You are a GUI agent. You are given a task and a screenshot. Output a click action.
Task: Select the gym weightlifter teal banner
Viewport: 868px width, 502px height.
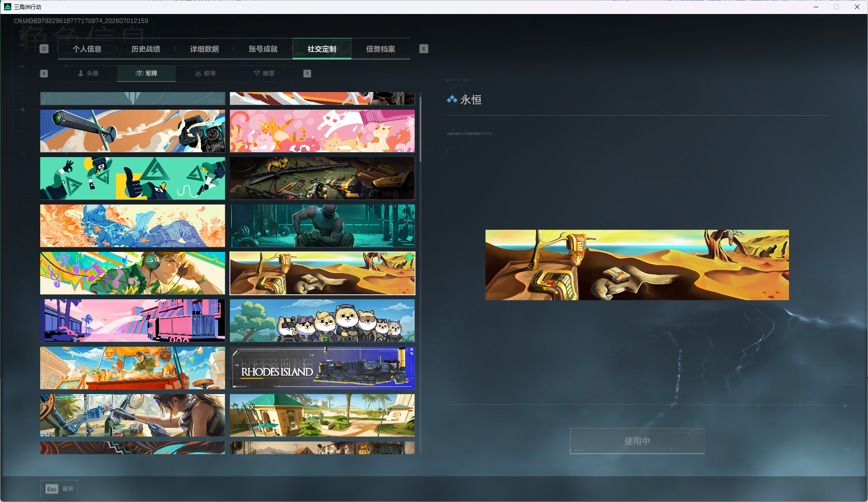coord(322,226)
